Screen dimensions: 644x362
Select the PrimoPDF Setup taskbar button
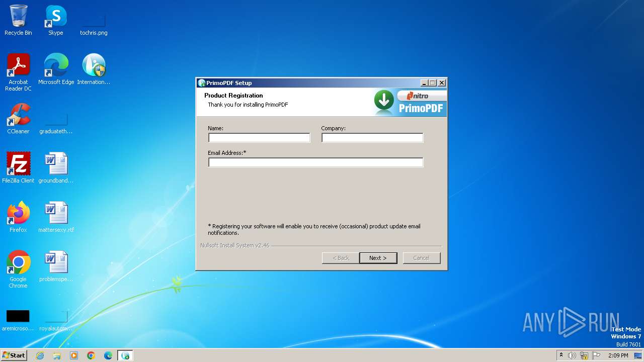click(125, 355)
